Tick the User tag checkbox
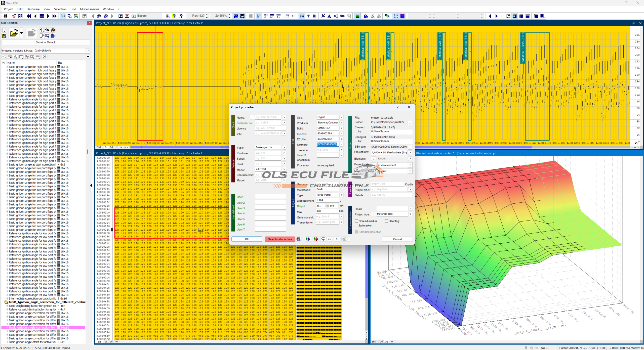The height and width of the screenshot is (350, 644). [x=387, y=221]
